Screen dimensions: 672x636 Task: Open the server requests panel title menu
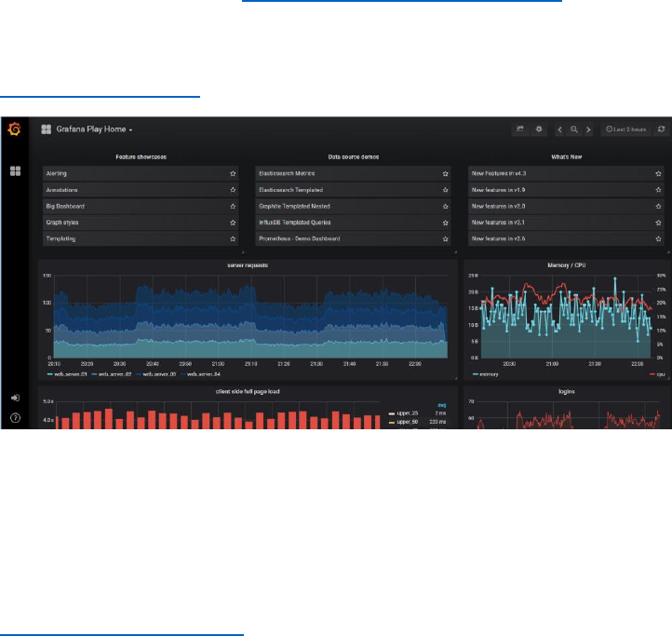[248, 265]
